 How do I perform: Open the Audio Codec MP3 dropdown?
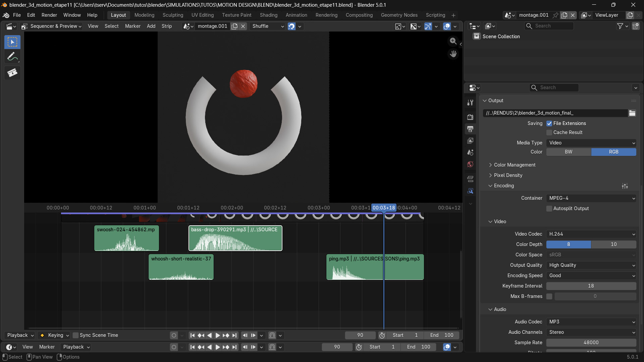coord(591,322)
